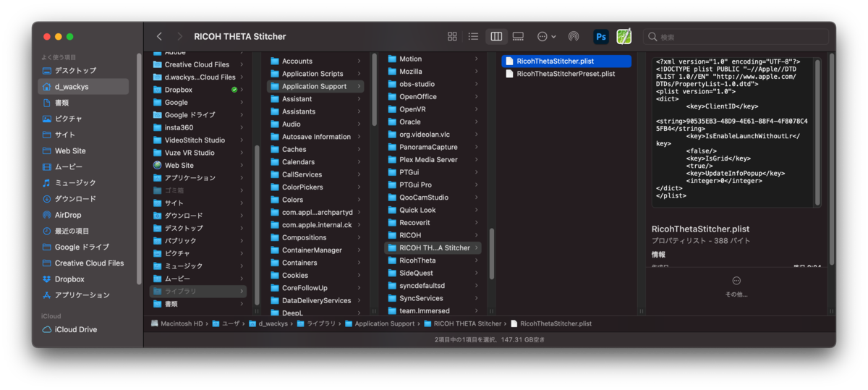
Task: Select the QooCamStudio folder
Action: [x=433, y=198]
